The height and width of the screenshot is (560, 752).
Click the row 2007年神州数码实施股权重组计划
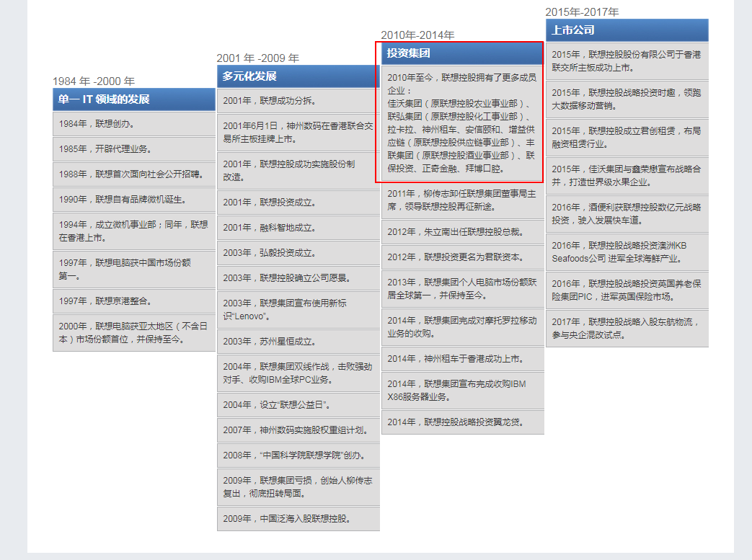298,430
